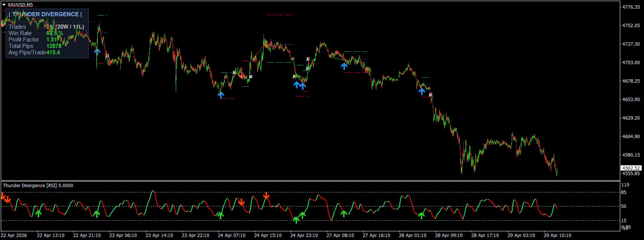Click the 4653.95 price axis label
The height and width of the screenshot is (240, 644).
[631, 99]
